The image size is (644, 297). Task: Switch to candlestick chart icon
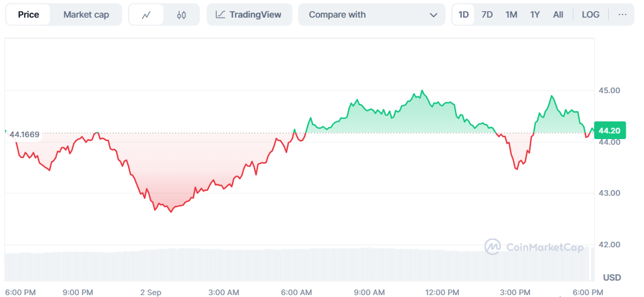181,14
